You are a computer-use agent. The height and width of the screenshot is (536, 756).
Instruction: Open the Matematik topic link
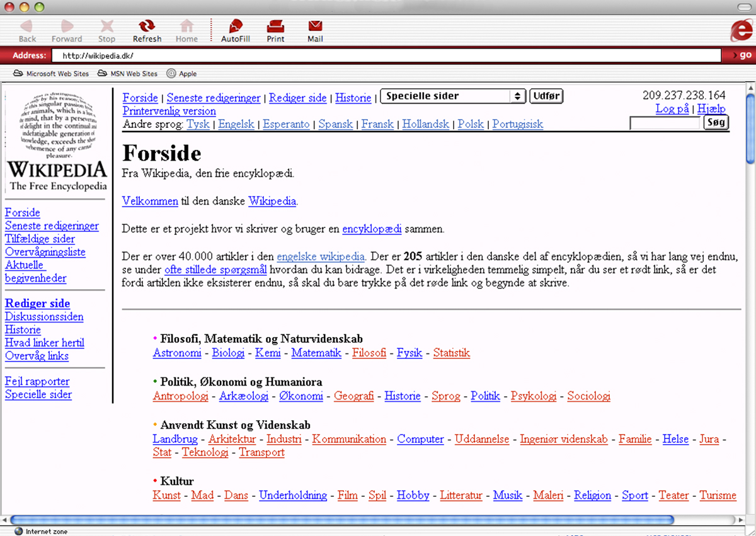tap(316, 353)
